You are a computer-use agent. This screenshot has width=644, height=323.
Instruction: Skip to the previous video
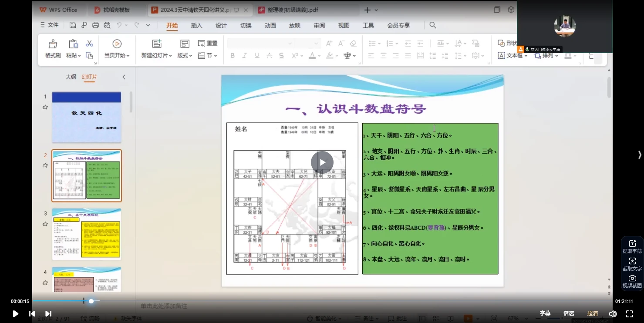click(x=32, y=313)
